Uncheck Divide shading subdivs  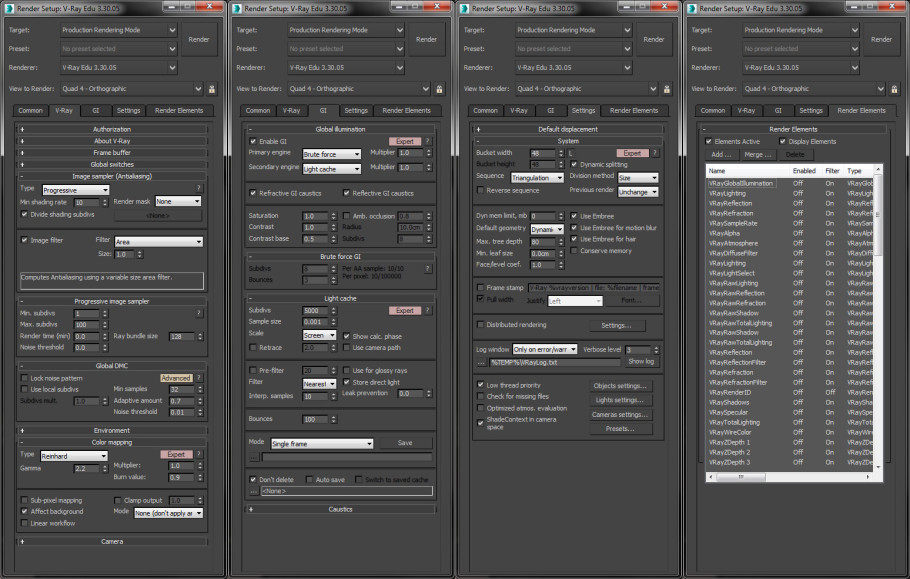pos(24,214)
